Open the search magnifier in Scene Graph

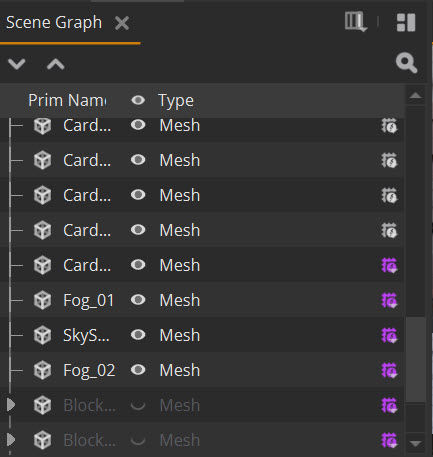(x=406, y=63)
